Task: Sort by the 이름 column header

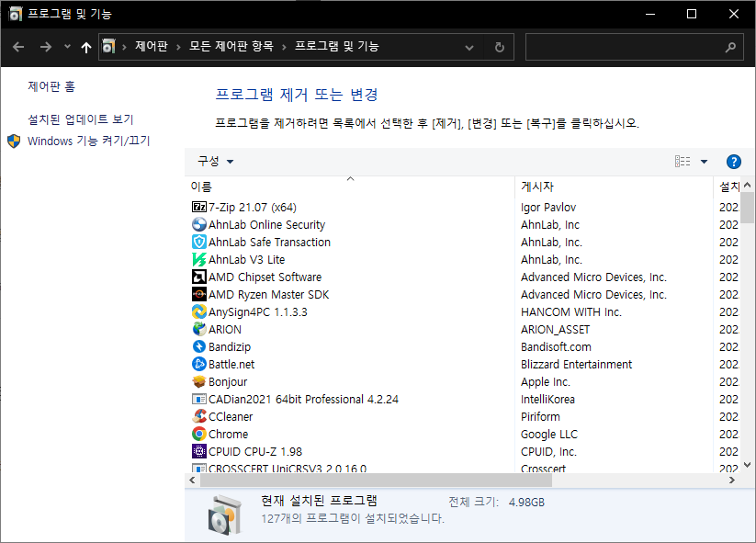Action: pos(351,187)
